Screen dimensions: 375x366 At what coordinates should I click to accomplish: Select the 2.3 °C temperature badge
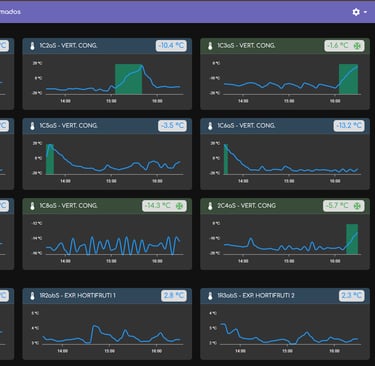tap(351, 296)
